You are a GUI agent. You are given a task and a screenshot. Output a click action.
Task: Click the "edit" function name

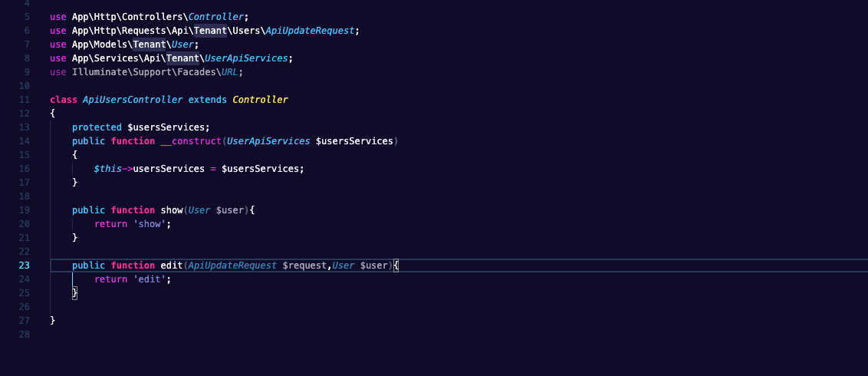pyautogui.click(x=172, y=266)
